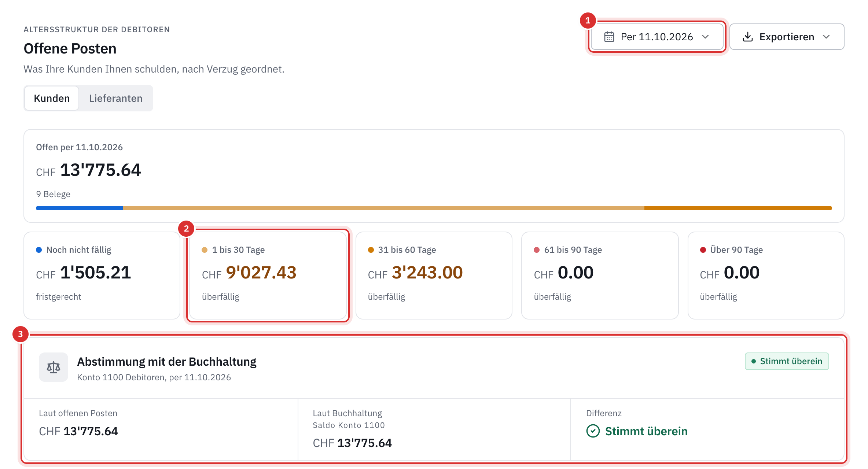
Task: Click the dark orange segment of aging bar
Action: [x=738, y=208]
